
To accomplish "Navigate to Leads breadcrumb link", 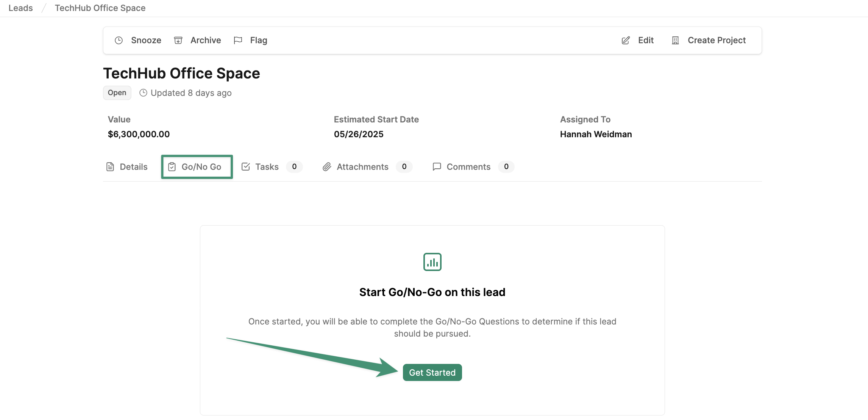I will pos(20,8).
